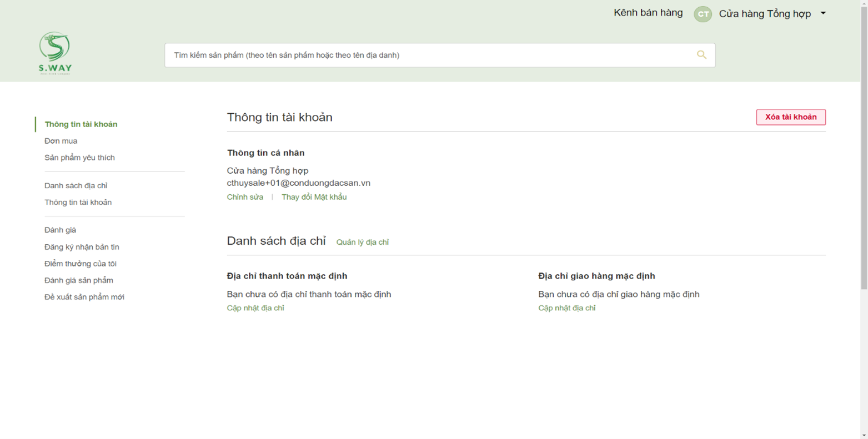Click the vertical page scrollbar
The image size is (868, 439).
pyautogui.click(x=864, y=144)
